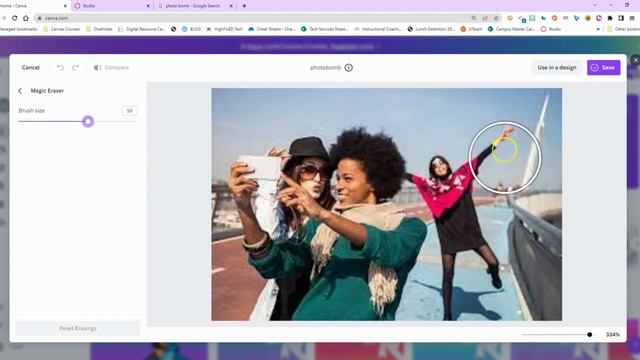Viewport: 640px width, 360px height.
Task: Open Campus Master Calendar bookmark
Action: coord(511,29)
